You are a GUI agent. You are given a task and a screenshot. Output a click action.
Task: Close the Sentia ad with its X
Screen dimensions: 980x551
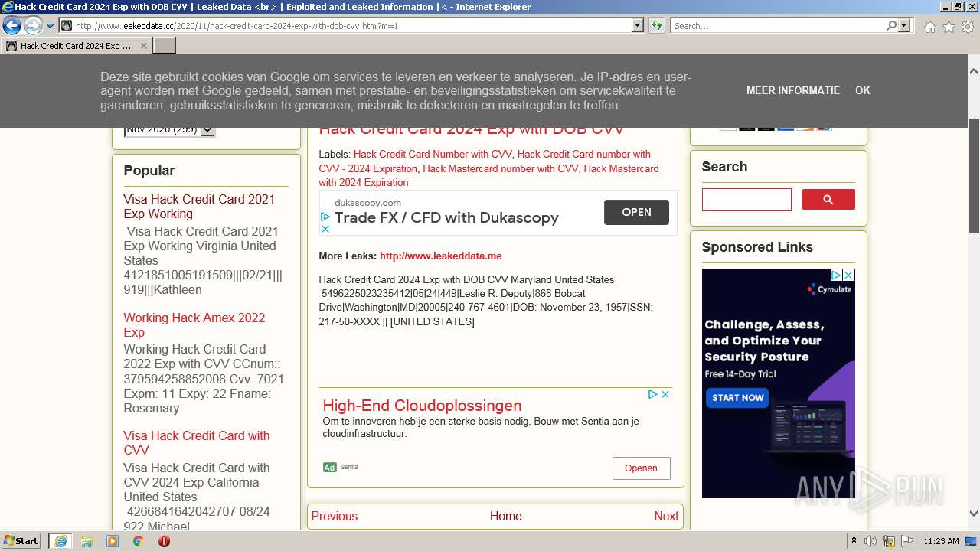coord(665,394)
